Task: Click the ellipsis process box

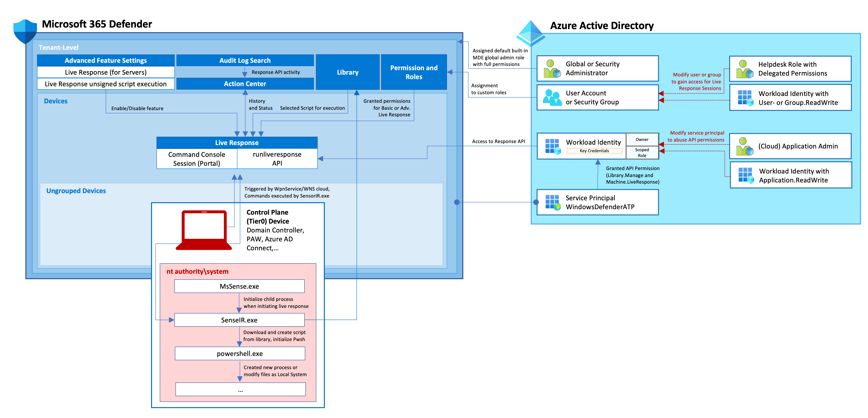Action: (241, 389)
